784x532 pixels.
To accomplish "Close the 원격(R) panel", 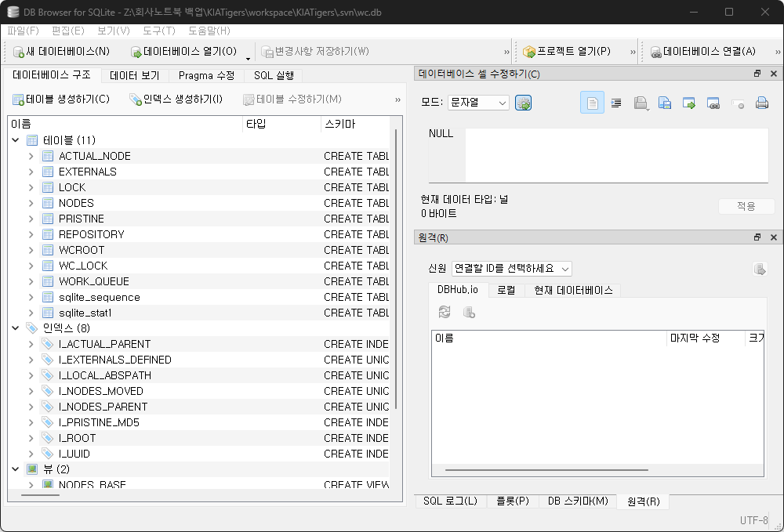I will pyautogui.click(x=774, y=237).
